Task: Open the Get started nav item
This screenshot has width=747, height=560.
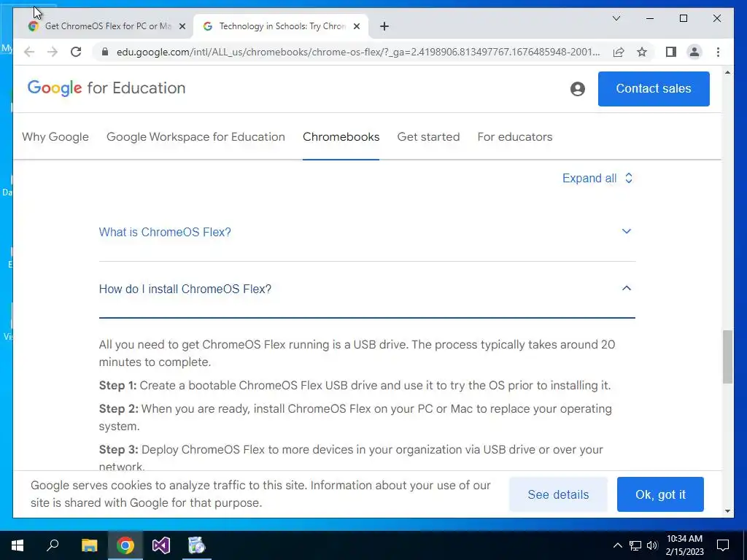Action: [x=428, y=136]
